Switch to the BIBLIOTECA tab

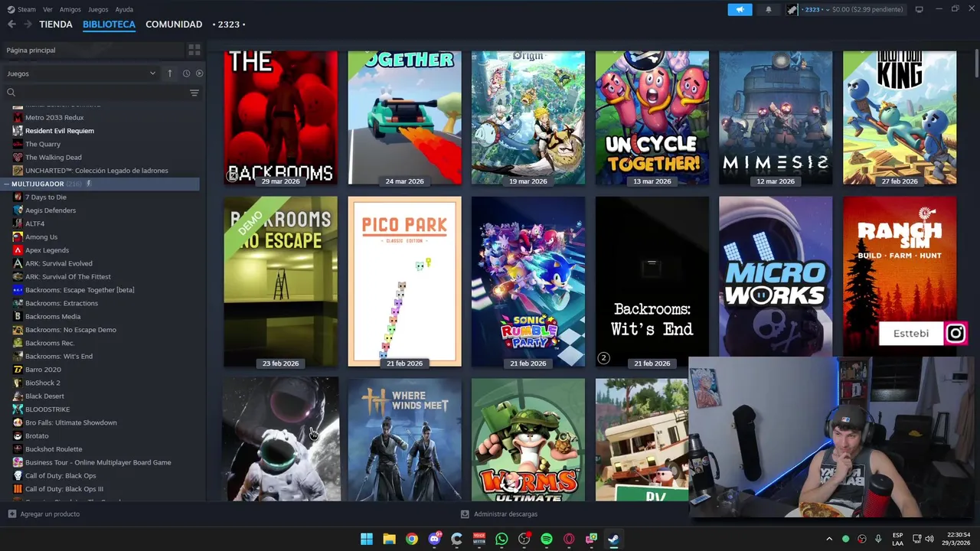point(109,24)
